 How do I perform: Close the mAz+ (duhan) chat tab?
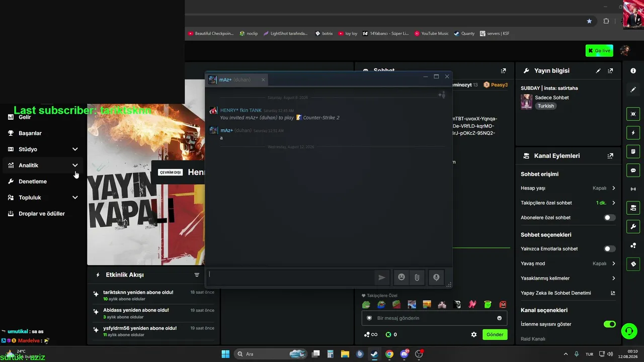click(x=263, y=79)
